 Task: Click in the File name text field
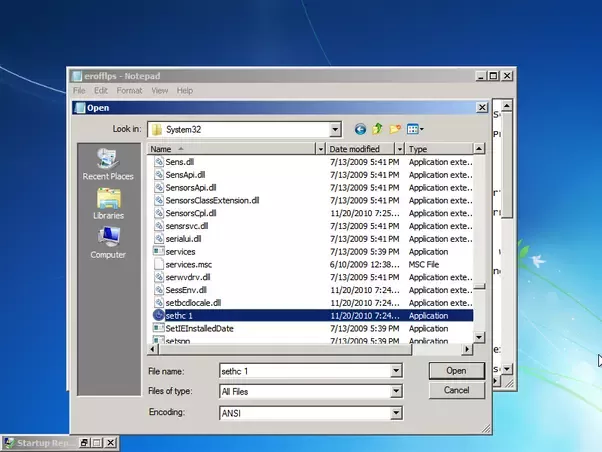tap(305, 371)
